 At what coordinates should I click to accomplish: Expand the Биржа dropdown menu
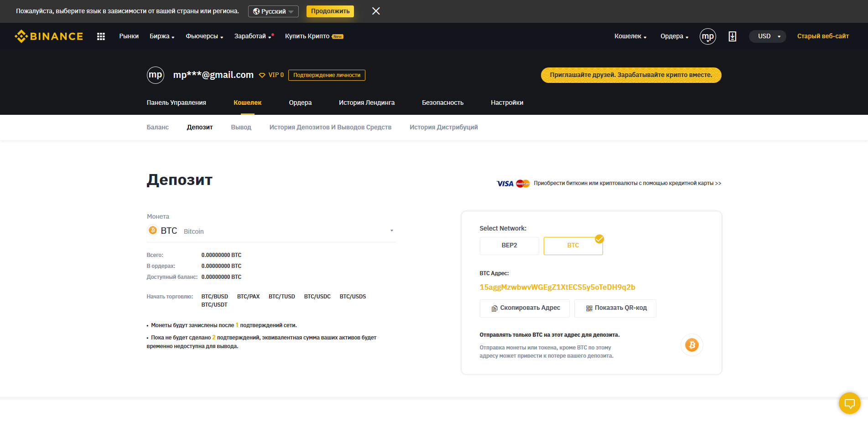pos(162,36)
